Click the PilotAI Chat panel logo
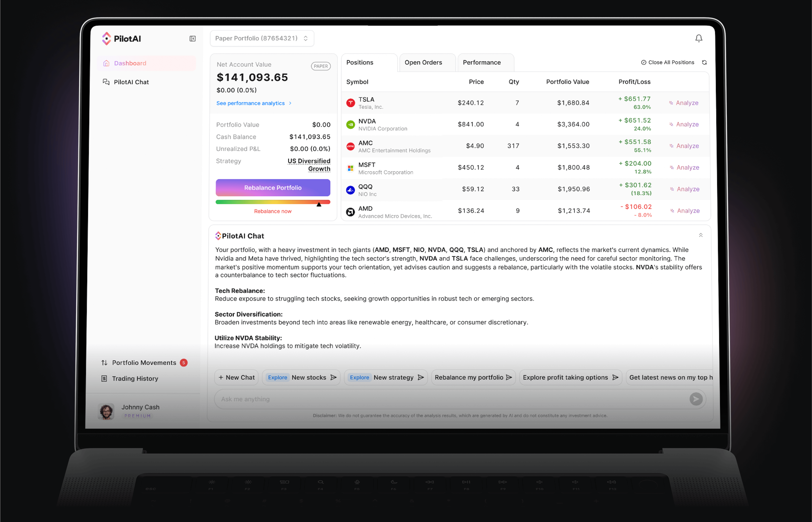 (x=218, y=236)
